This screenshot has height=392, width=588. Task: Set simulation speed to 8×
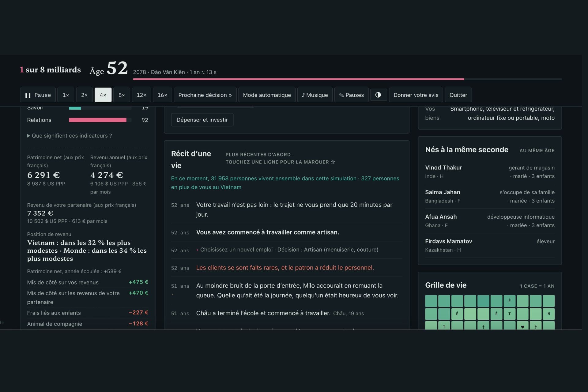122,95
